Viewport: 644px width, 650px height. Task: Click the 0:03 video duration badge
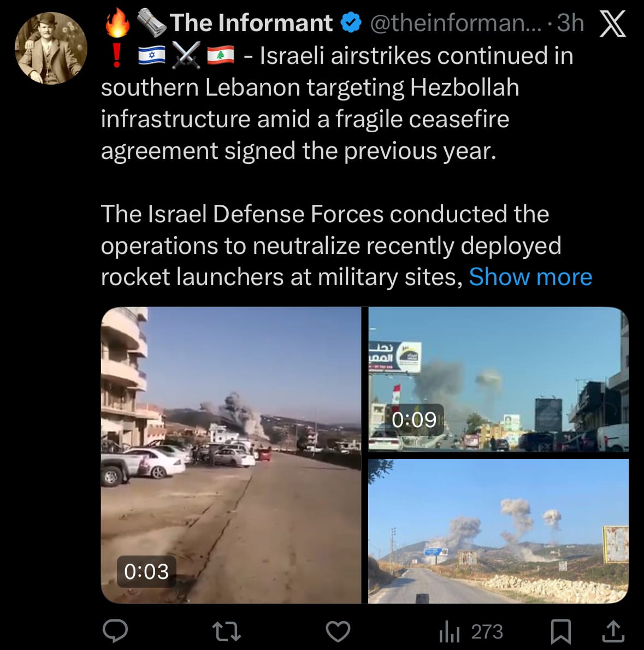point(146,571)
